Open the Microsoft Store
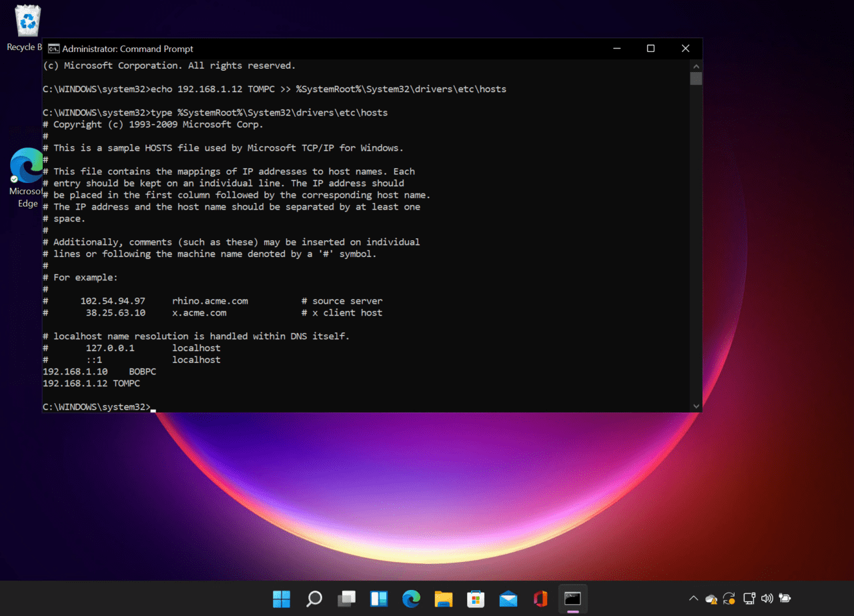This screenshot has width=854, height=616. click(x=476, y=599)
